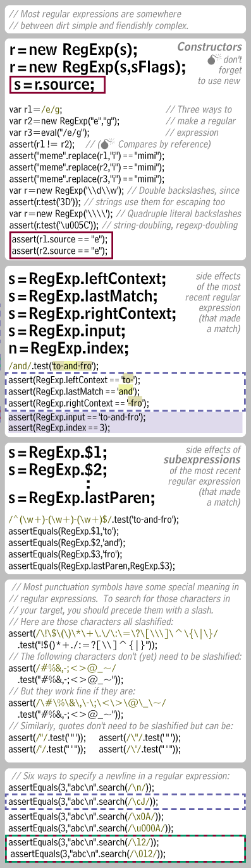
Task: Select the 'r=new RegExp(s,sFlags);' heading
Action: (97, 67)
